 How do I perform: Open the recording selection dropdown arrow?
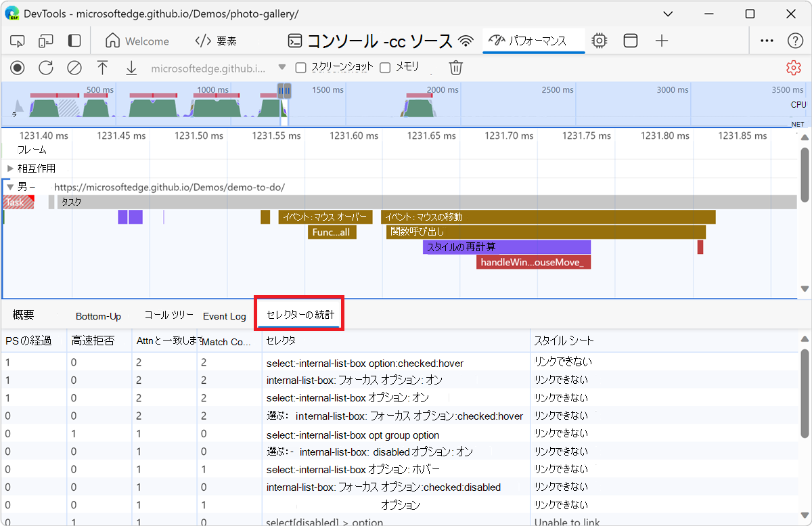[x=282, y=68]
